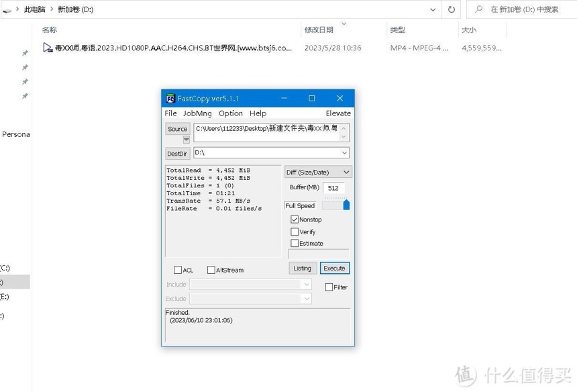The image size is (577, 392).
Task: Open the Help menu
Action: point(258,113)
